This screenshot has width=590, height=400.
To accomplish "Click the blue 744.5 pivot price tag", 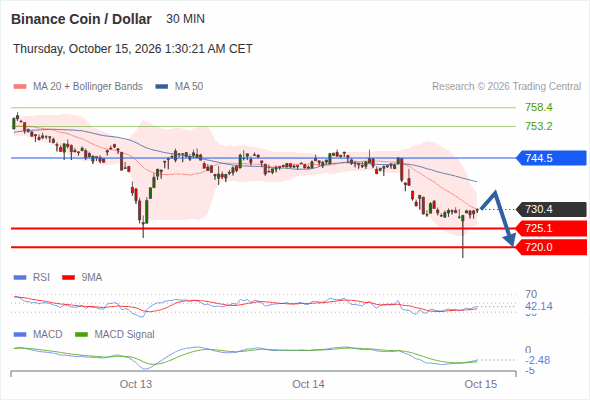I will click(x=552, y=158).
